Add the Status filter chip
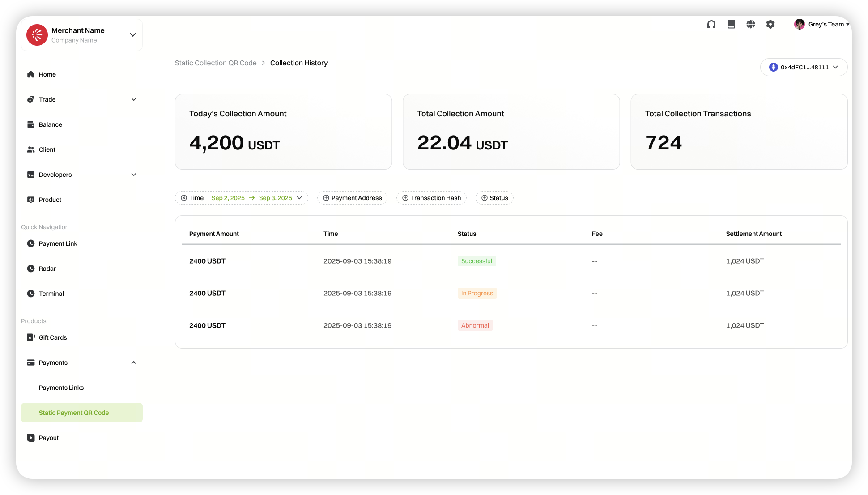The image size is (868, 495). pyautogui.click(x=494, y=198)
